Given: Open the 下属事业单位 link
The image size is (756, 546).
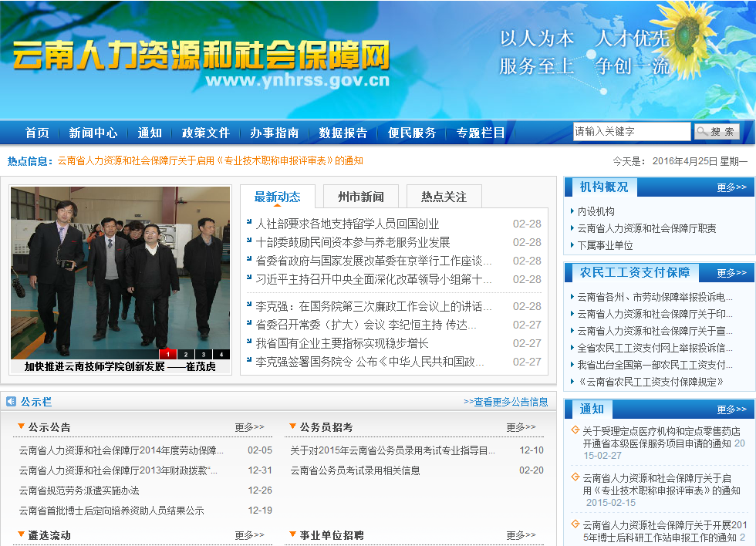Looking at the screenshot, I should click(605, 245).
